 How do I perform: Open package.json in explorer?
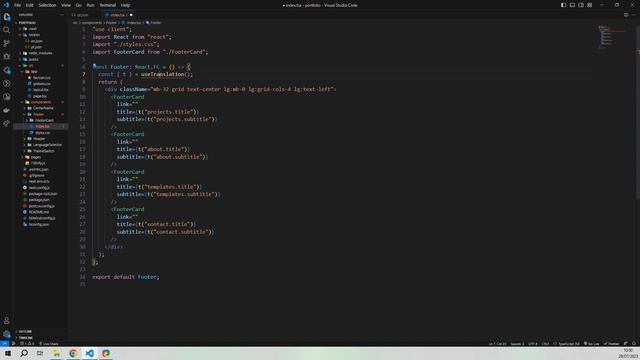[39, 200]
